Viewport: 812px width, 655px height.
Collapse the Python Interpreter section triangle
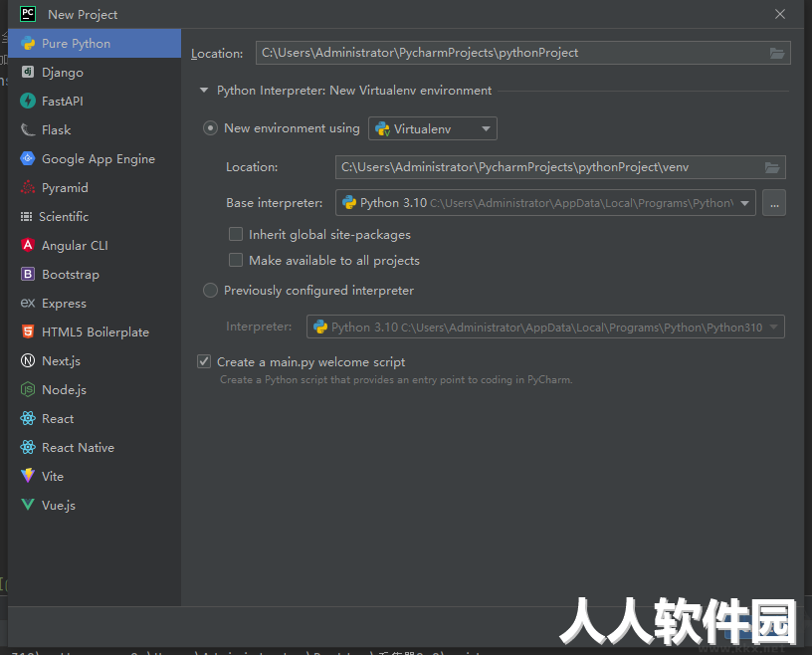[x=204, y=91]
